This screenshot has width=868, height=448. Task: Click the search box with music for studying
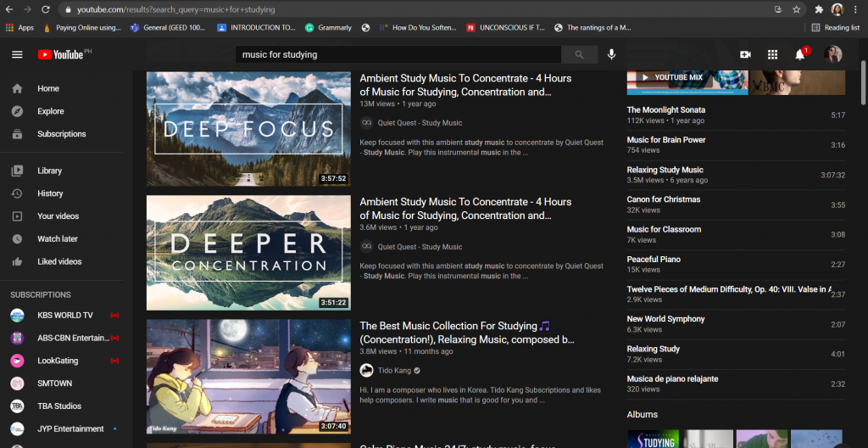pyautogui.click(x=398, y=54)
